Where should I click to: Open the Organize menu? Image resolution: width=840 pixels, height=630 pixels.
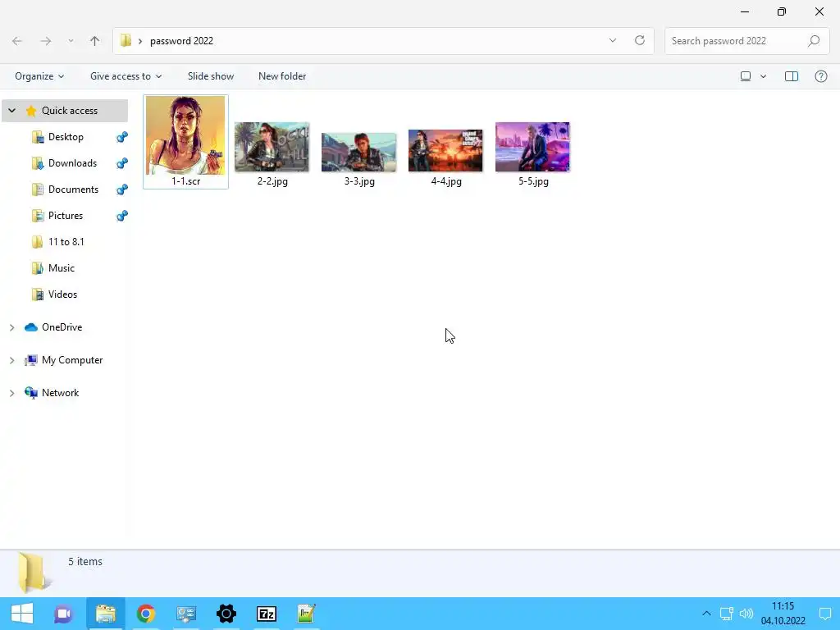click(x=39, y=76)
